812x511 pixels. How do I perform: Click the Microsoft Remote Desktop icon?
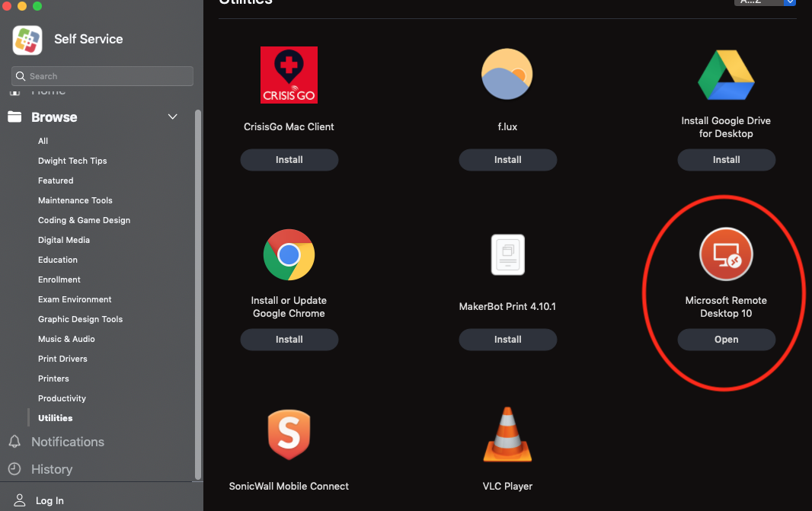pyautogui.click(x=726, y=254)
